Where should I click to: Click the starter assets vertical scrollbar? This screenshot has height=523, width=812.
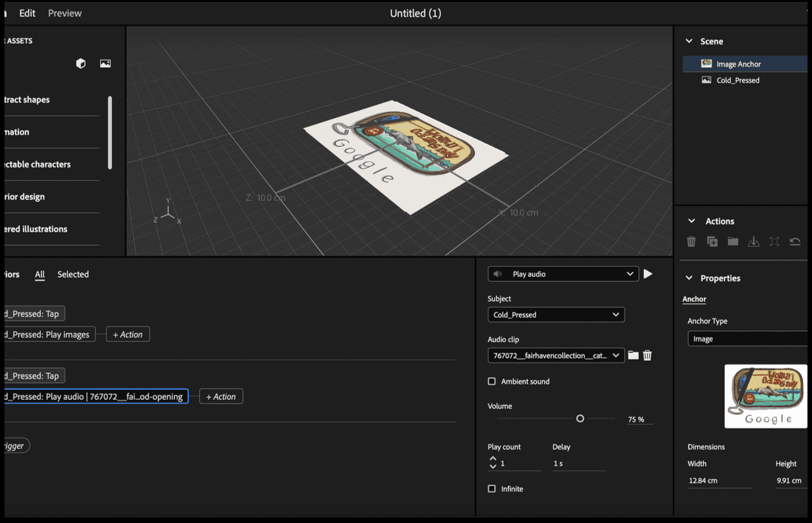click(x=110, y=132)
